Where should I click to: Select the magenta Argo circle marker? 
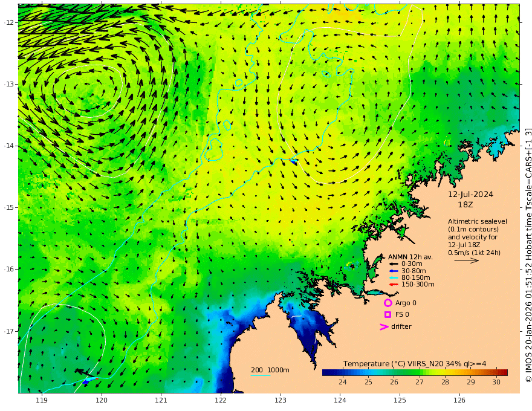388,303
